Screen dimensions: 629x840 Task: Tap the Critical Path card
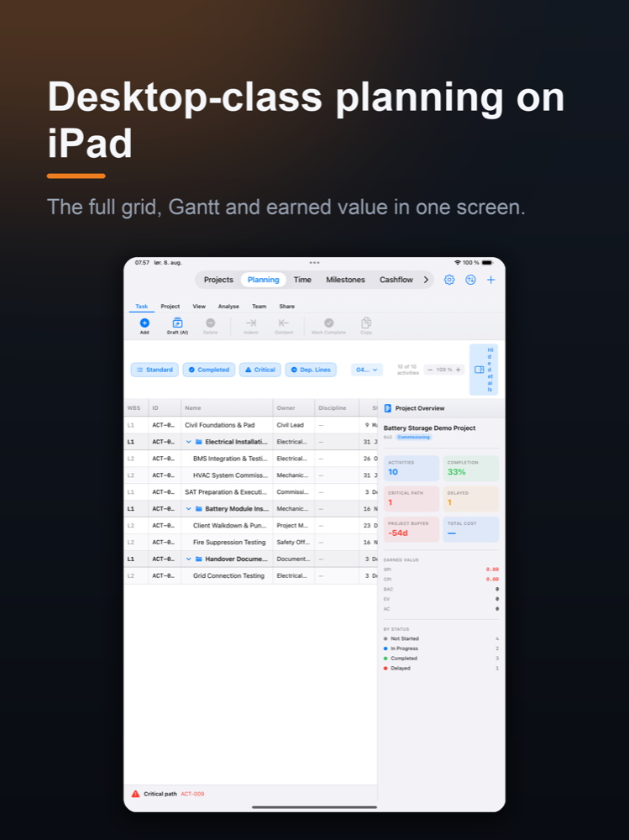coord(411,499)
